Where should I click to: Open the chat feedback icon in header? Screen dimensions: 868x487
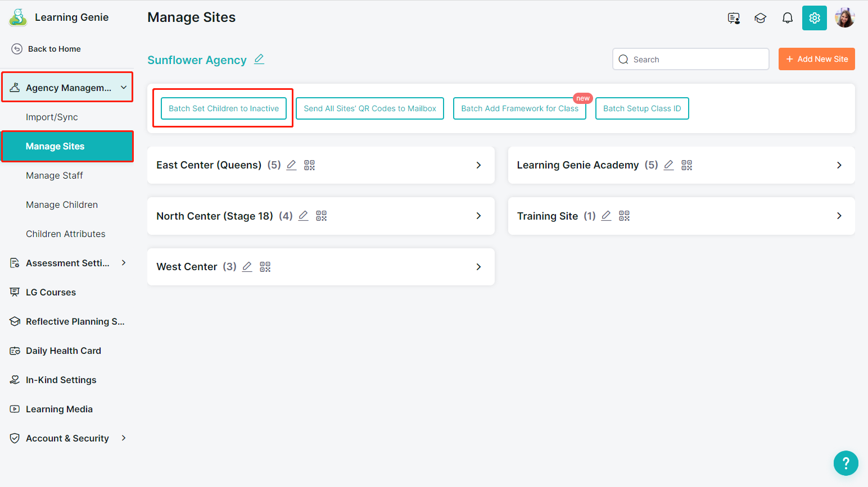coord(733,18)
